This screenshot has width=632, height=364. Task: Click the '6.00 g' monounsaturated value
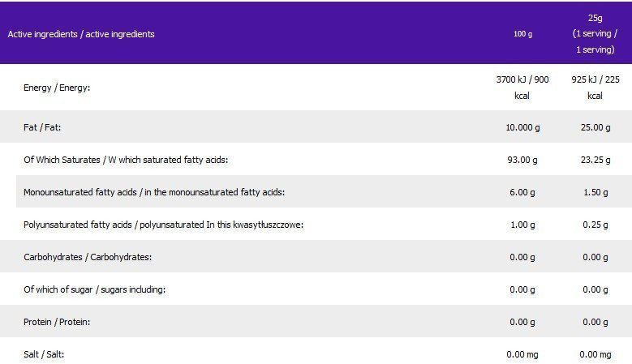(522, 192)
